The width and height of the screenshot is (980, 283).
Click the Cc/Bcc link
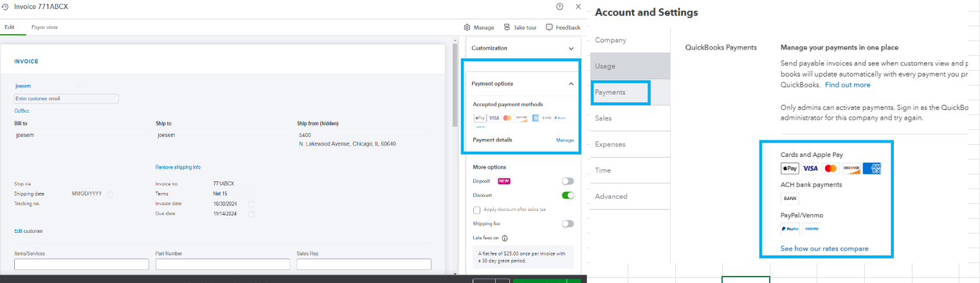point(21,111)
